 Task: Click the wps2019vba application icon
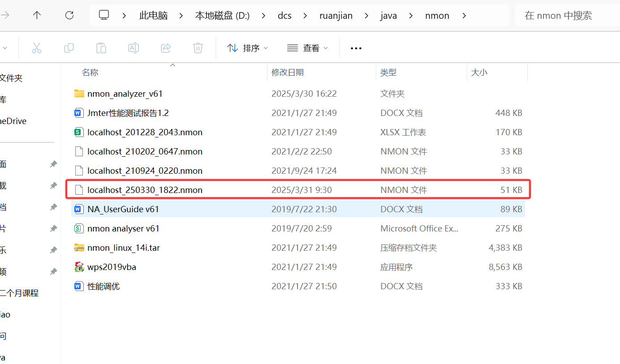pos(79,267)
